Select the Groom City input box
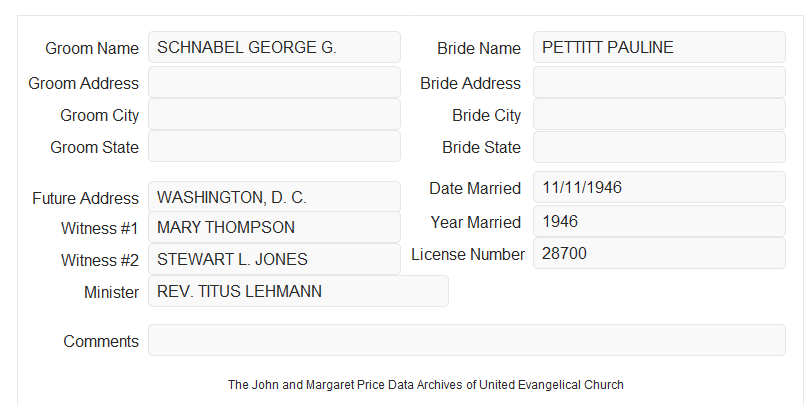This screenshot has width=805, height=405. click(274, 114)
